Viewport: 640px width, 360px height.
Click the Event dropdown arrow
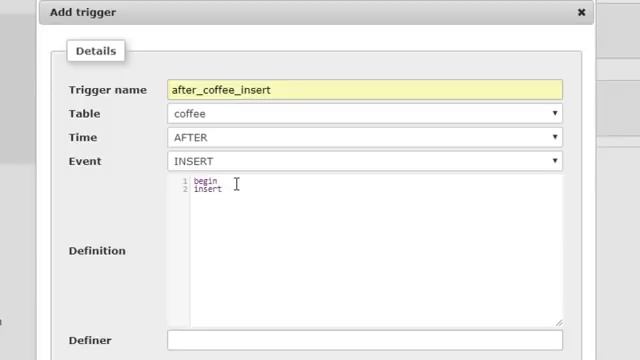pyautogui.click(x=555, y=160)
